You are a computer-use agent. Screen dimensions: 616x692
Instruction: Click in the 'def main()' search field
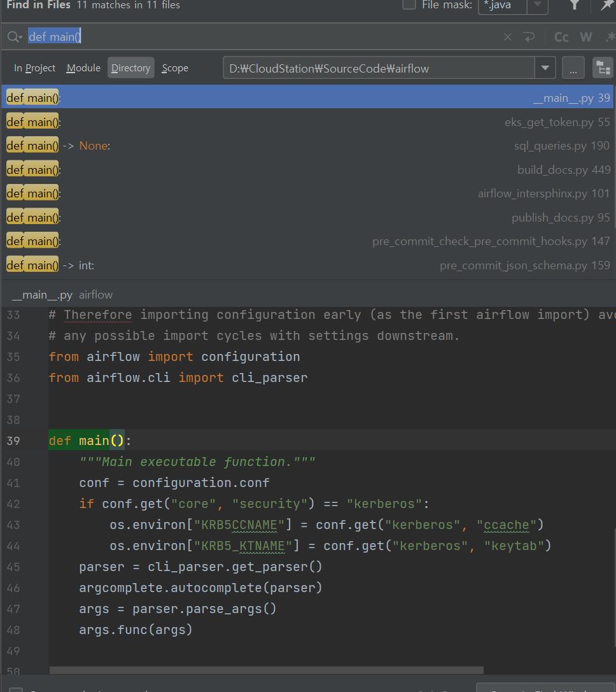pyautogui.click(x=255, y=37)
